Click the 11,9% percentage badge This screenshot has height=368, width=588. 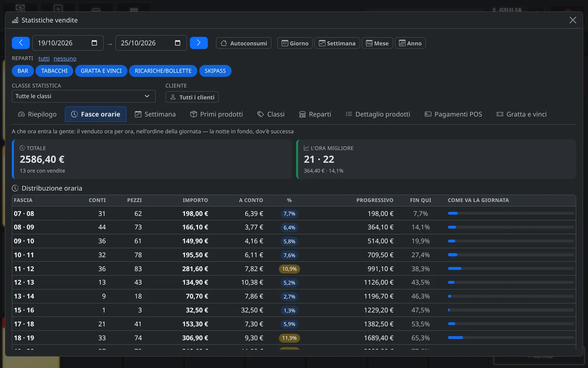click(x=290, y=338)
